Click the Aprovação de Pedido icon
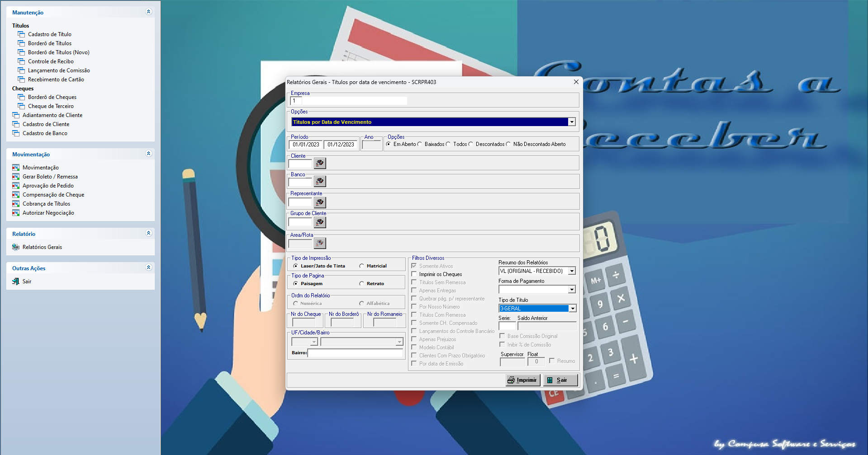Image resolution: width=868 pixels, height=455 pixels. [x=16, y=186]
